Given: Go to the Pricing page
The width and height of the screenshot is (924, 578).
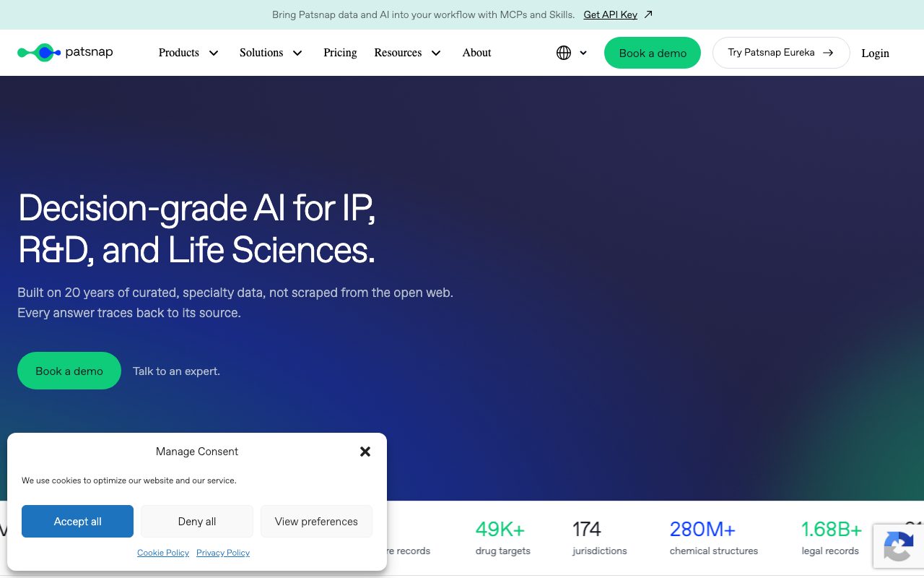Looking at the screenshot, I should 340,53.
